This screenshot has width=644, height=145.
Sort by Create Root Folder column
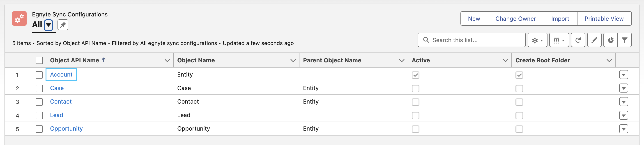pos(543,60)
